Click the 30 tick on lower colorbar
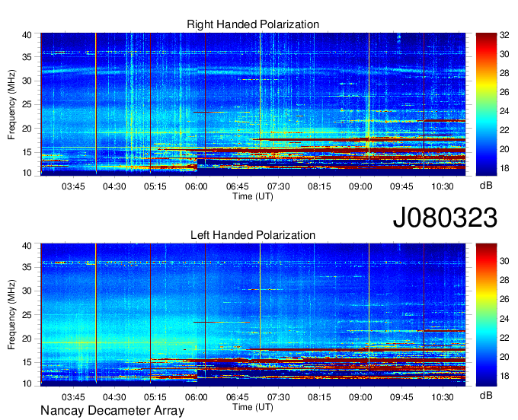Screen dimensions: 518x420 pyautogui.click(x=504, y=261)
